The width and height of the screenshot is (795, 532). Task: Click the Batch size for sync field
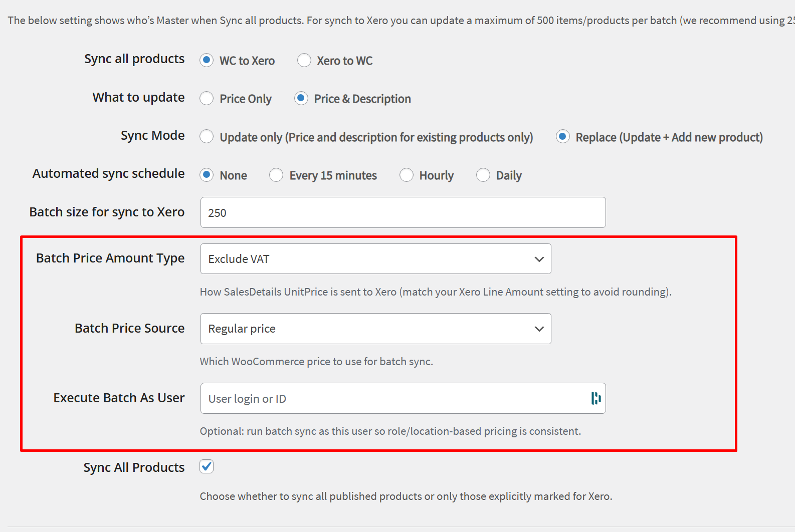point(403,212)
